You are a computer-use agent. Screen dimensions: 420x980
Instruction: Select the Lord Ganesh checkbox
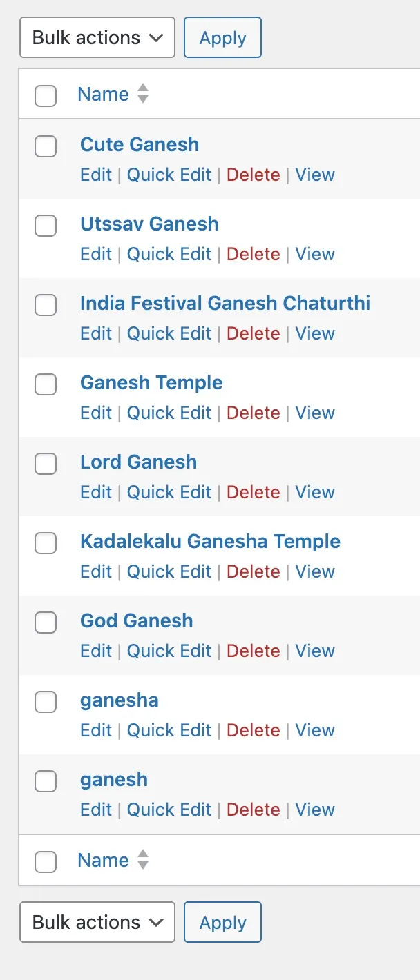pyautogui.click(x=46, y=463)
